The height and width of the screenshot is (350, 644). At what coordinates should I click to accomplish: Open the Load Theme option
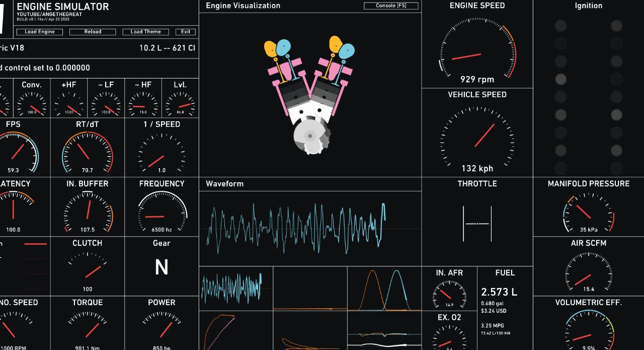(145, 32)
